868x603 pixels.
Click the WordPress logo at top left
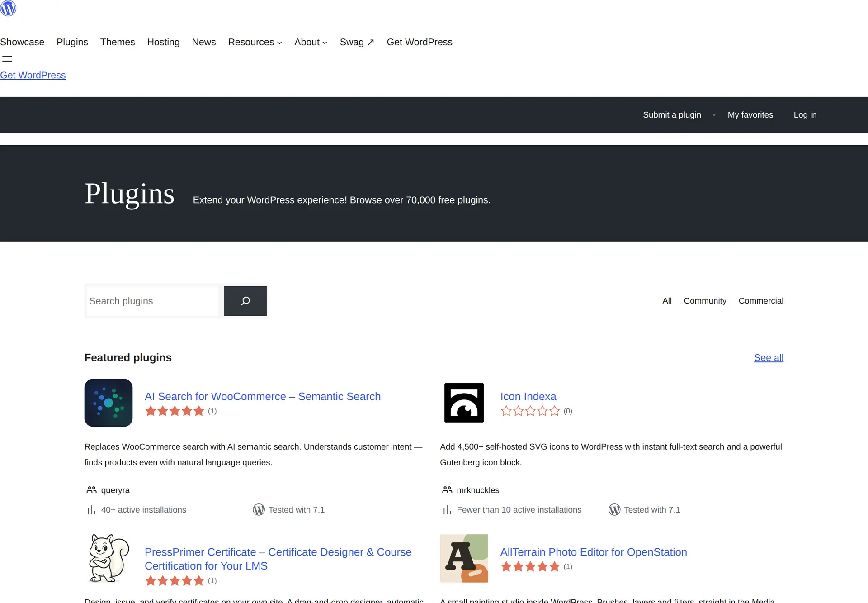click(x=8, y=8)
